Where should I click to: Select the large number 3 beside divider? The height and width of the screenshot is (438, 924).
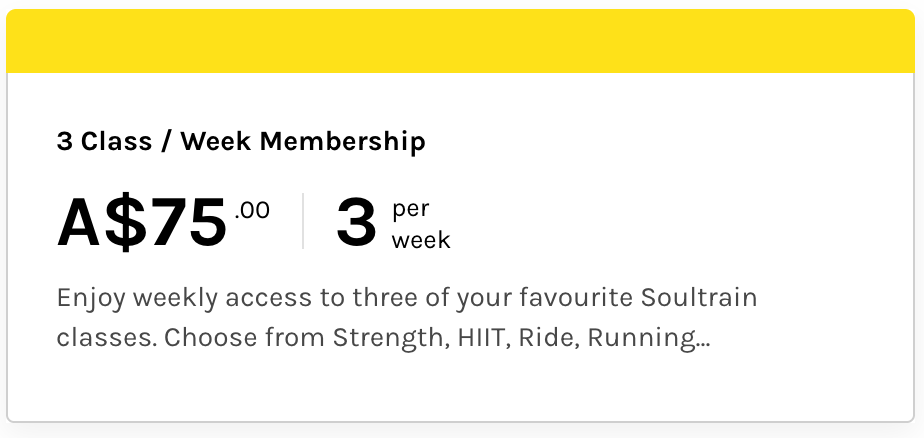pos(356,222)
